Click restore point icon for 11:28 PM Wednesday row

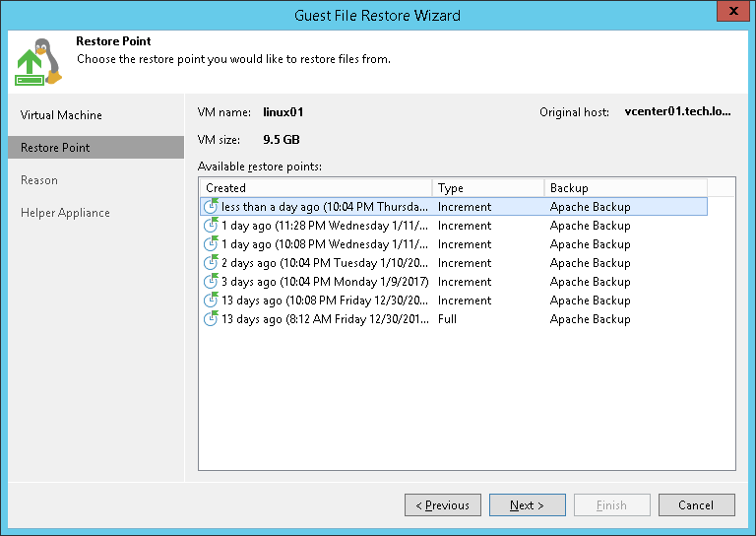point(211,225)
